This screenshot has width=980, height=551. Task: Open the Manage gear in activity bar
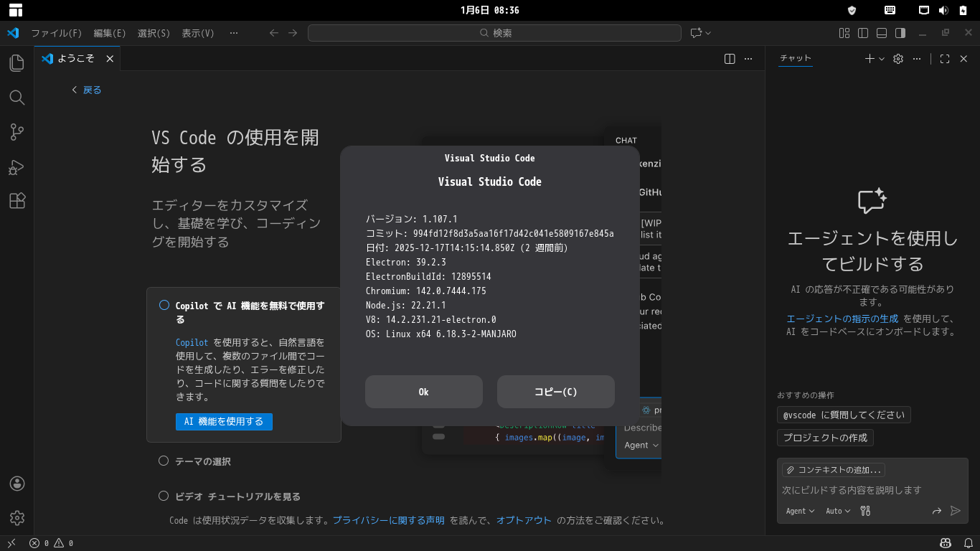point(17,518)
